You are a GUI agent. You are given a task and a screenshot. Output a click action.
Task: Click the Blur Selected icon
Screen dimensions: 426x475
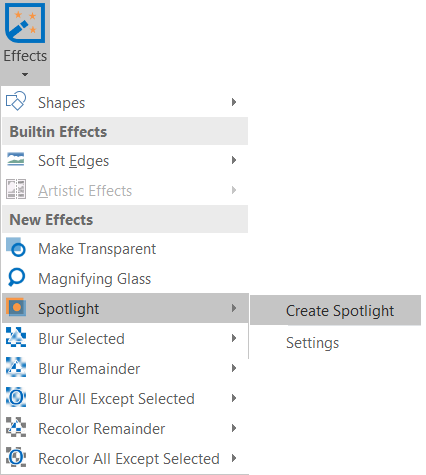click(16, 337)
